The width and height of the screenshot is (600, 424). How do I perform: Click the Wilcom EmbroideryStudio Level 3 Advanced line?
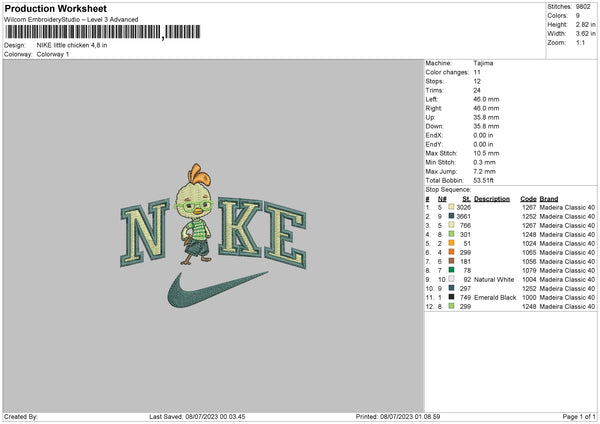[x=71, y=20]
